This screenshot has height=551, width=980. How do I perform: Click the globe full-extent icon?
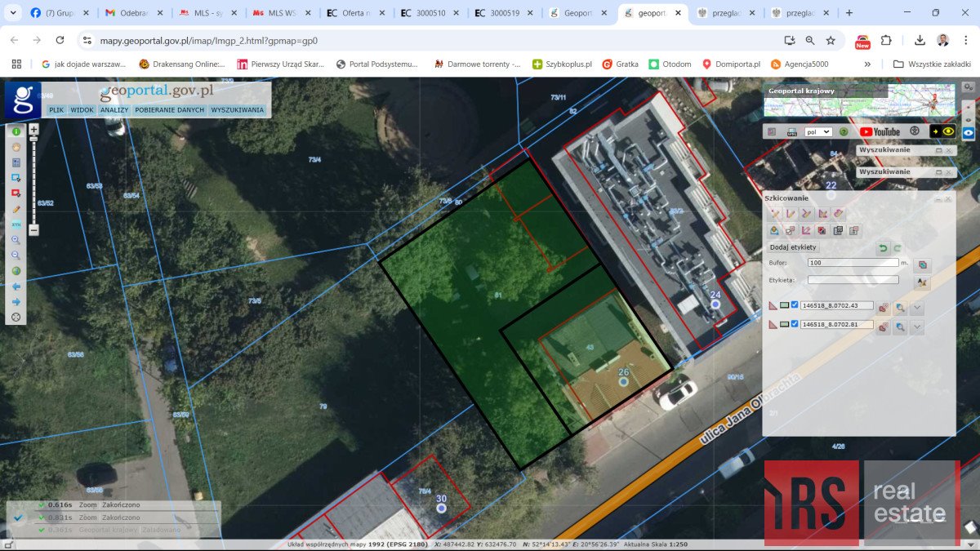point(16,268)
